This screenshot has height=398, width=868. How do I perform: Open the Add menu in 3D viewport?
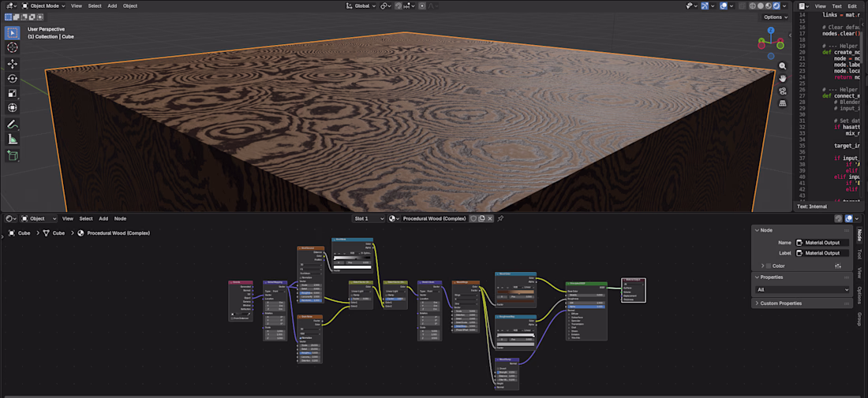pyautogui.click(x=112, y=6)
